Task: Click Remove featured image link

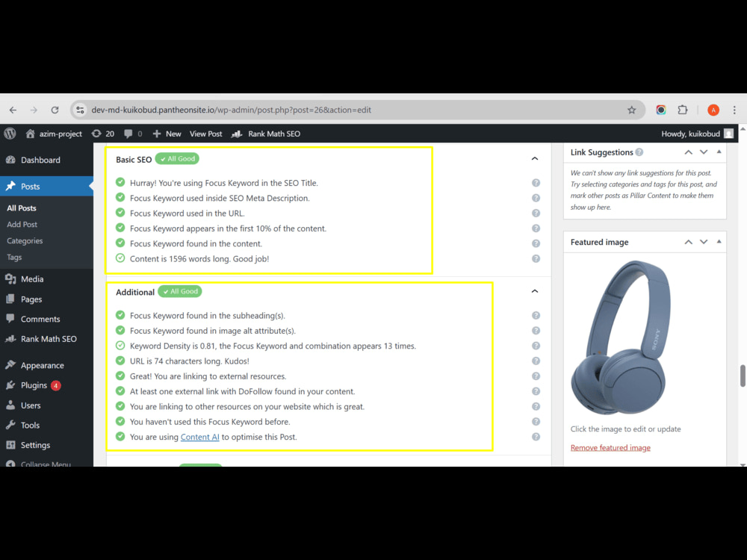Action: [x=610, y=447]
